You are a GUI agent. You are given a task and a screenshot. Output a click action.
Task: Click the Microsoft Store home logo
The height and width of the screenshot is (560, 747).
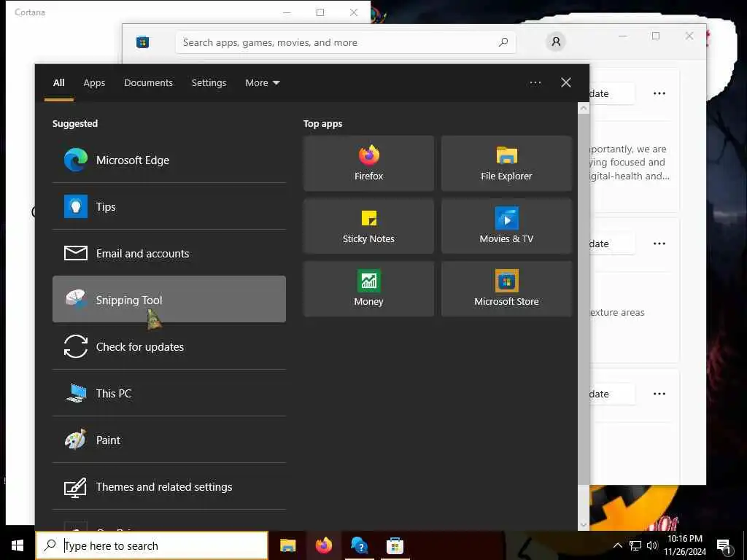click(x=142, y=42)
